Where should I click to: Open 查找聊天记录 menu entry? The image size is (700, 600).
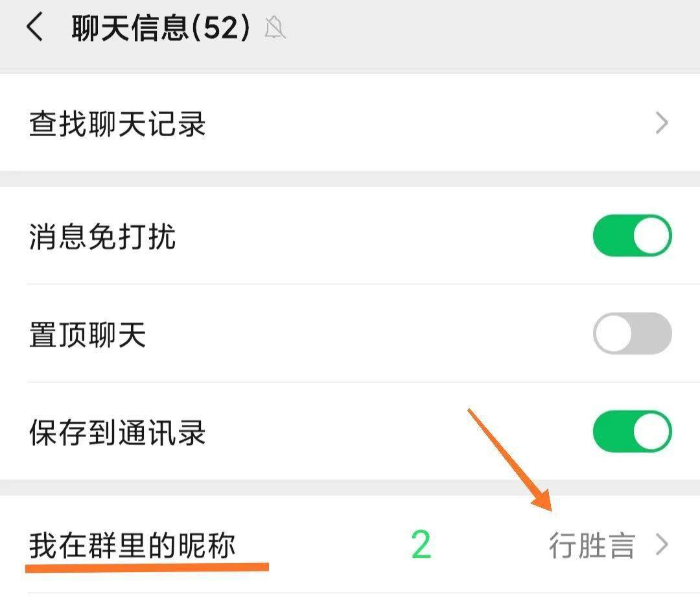coord(117,123)
